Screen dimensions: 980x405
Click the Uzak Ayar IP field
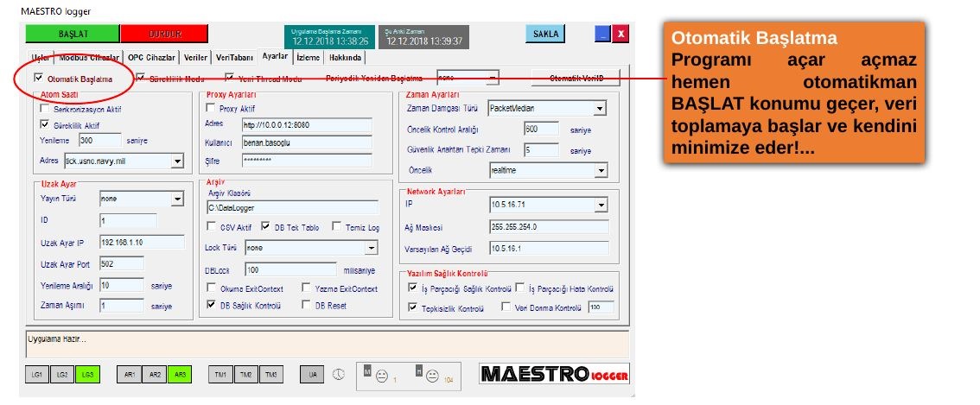click(142, 242)
